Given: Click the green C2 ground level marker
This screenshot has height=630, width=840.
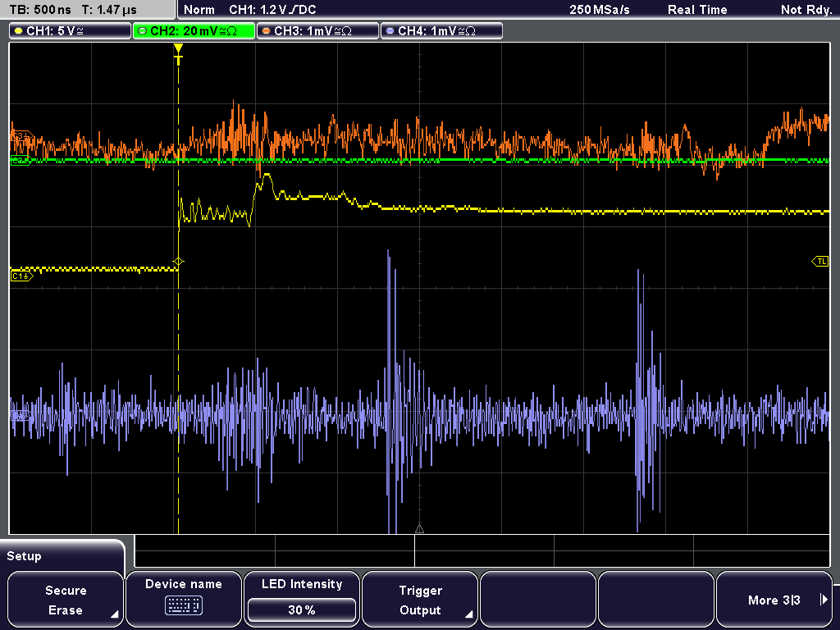Looking at the screenshot, I should pos(21,160).
